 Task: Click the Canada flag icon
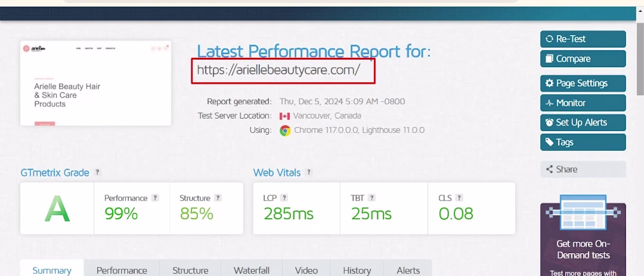click(x=285, y=116)
